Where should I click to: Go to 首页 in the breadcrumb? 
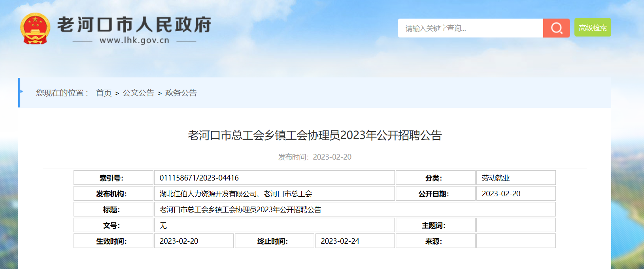point(104,93)
